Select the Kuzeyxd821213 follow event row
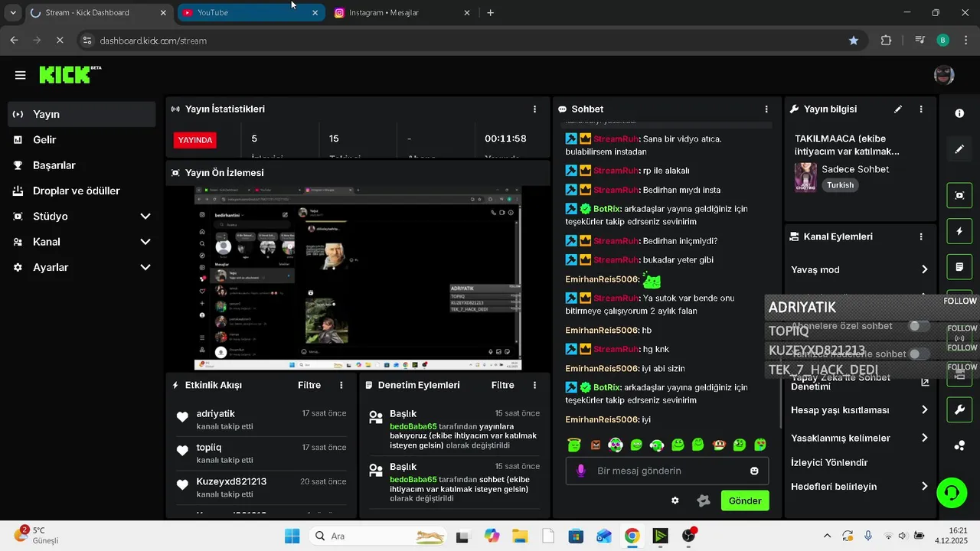 coord(262,487)
